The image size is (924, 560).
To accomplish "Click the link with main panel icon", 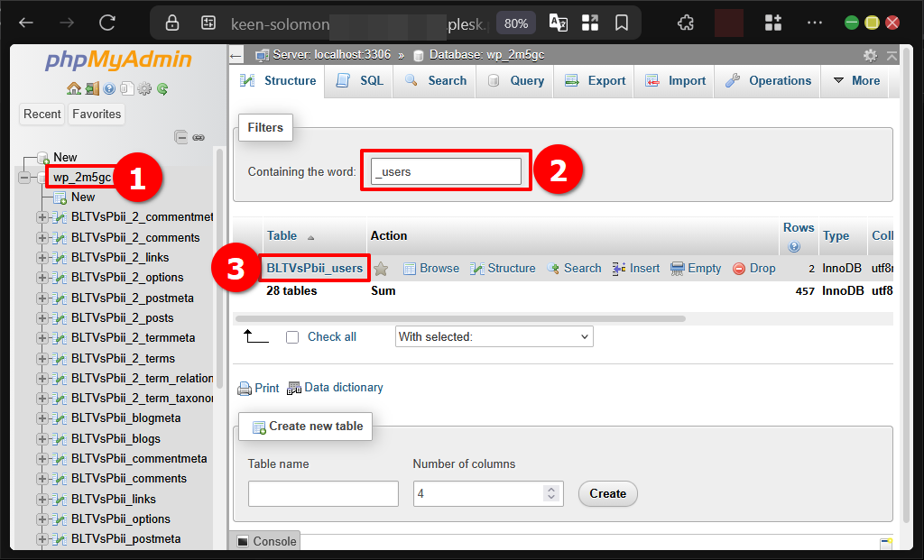I will click(x=199, y=137).
